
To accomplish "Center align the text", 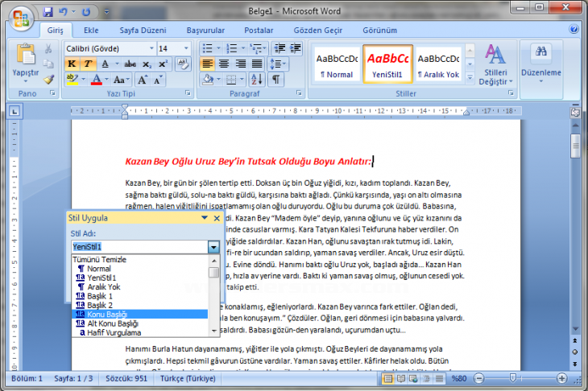I will [x=224, y=64].
